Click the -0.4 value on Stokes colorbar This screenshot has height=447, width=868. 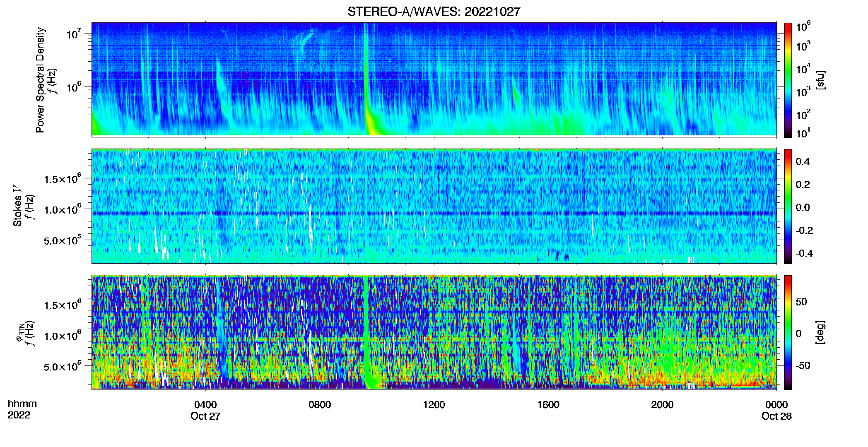804,253
